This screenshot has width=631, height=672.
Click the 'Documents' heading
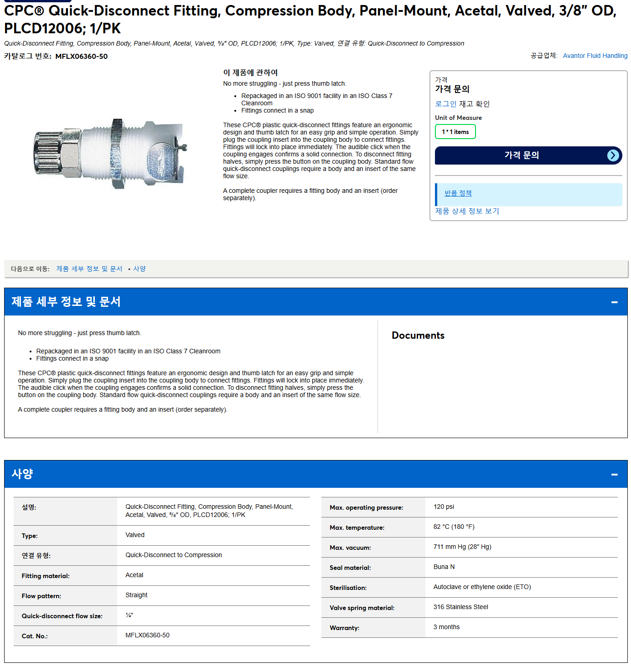(x=418, y=336)
